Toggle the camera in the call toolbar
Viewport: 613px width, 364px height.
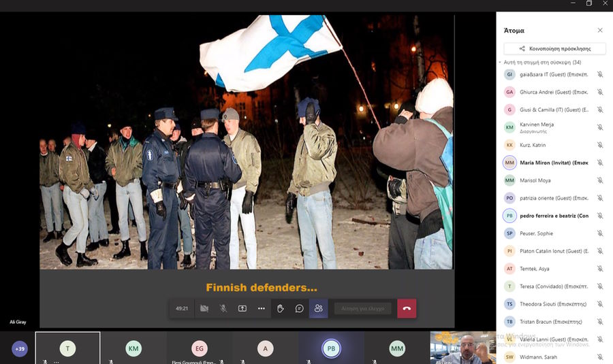tap(204, 308)
